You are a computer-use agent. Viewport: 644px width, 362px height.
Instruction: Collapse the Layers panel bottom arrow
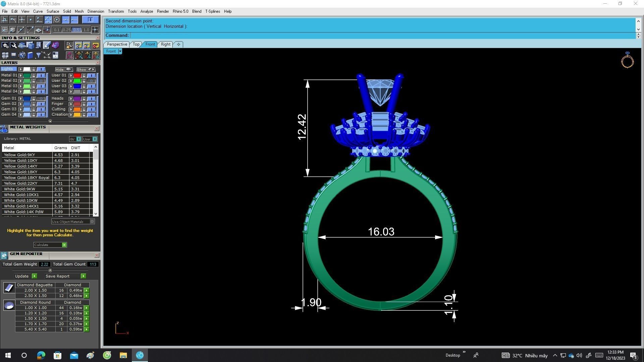[x=50, y=121]
